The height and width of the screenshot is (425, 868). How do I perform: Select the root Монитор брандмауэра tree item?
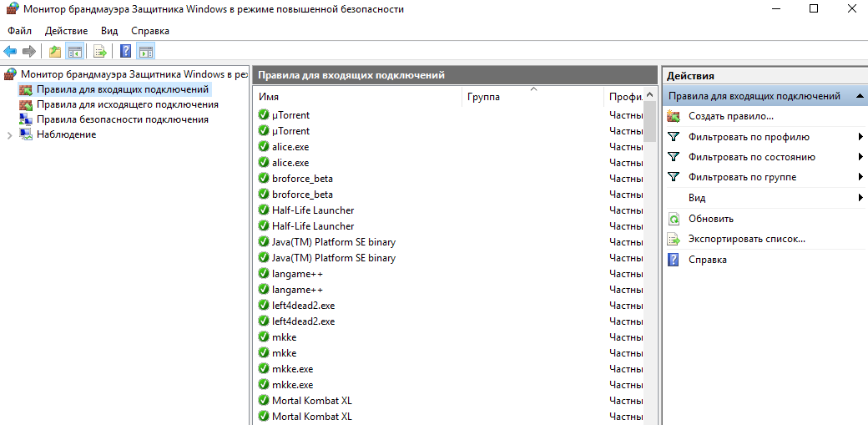134,73
